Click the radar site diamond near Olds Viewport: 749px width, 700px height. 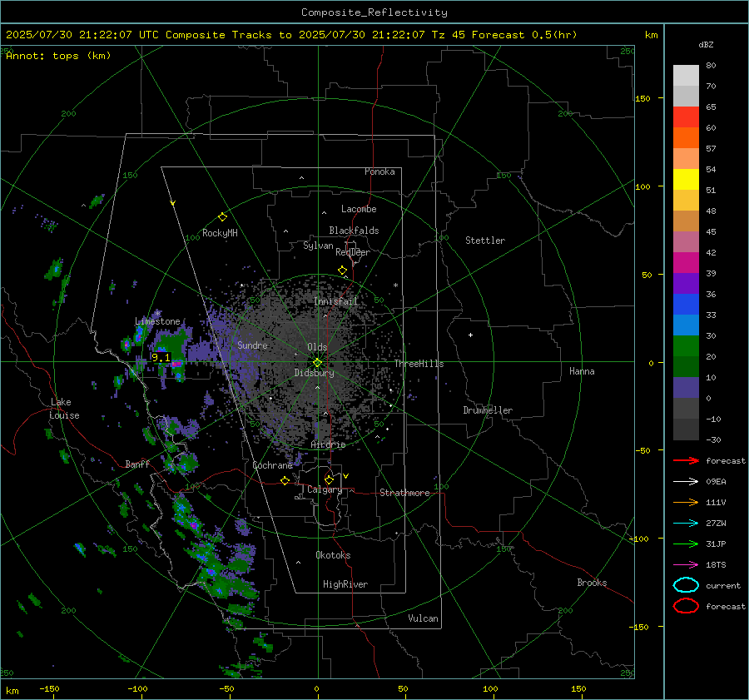pos(317,363)
